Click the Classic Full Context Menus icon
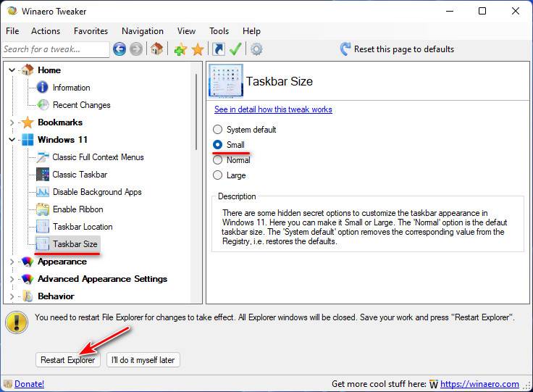 click(x=43, y=157)
